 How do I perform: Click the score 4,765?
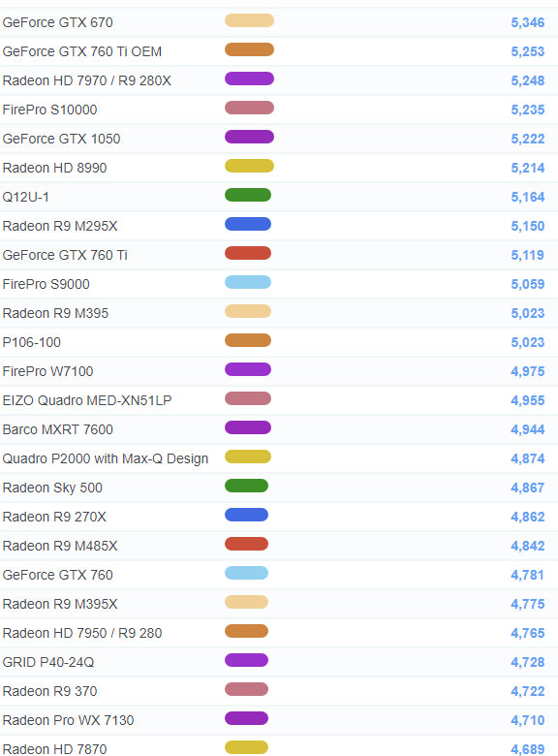click(x=528, y=633)
